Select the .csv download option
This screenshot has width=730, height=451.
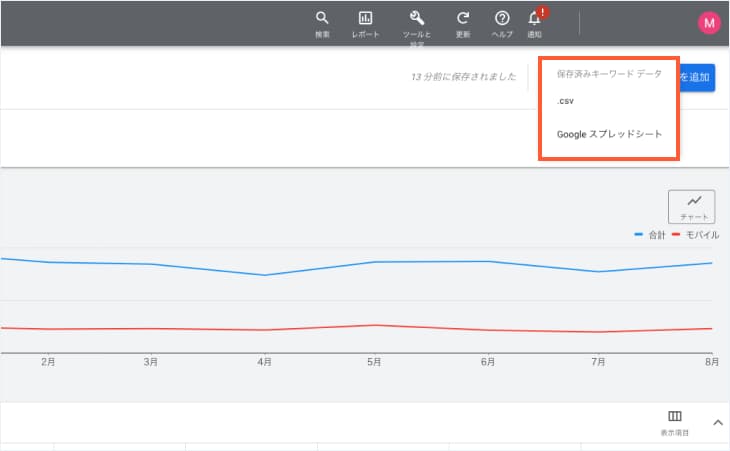coord(566,101)
